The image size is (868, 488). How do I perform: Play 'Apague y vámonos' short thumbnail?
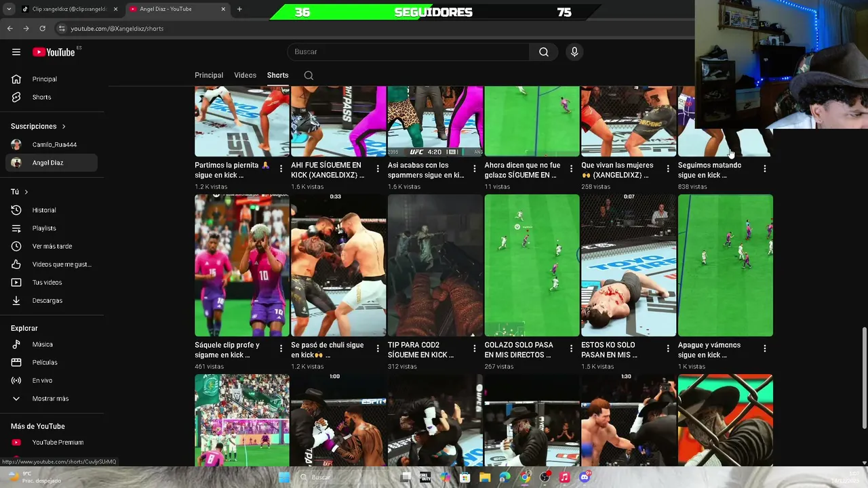(x=725, y=265)
